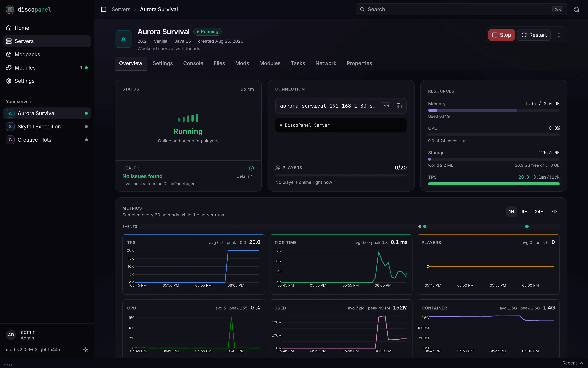Screen dimensions: 588x368
Task: Go to Servers in sidebar
Action: pos(47,41)
